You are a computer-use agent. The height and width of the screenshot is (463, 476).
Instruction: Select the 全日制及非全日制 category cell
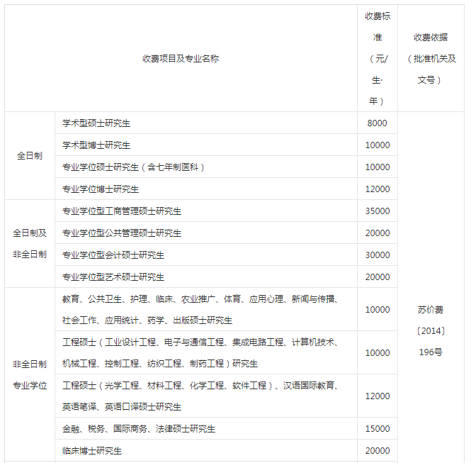30,244
